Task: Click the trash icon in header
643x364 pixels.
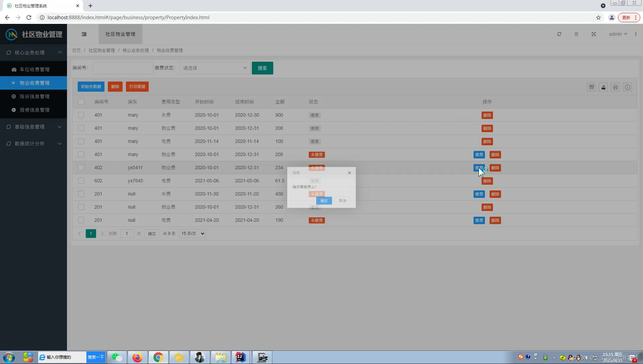Action: coord(576,34)
